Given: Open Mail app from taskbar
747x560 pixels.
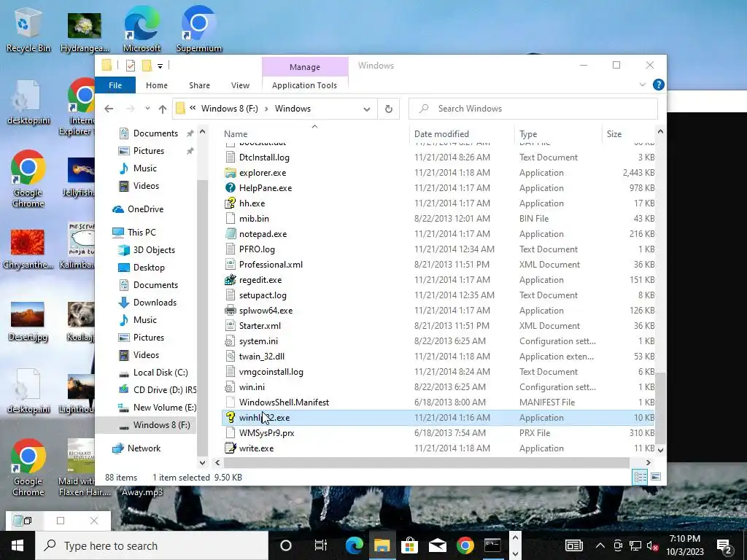Looking at the screenshot, I should pyautogui.click(x=438, y=545).
